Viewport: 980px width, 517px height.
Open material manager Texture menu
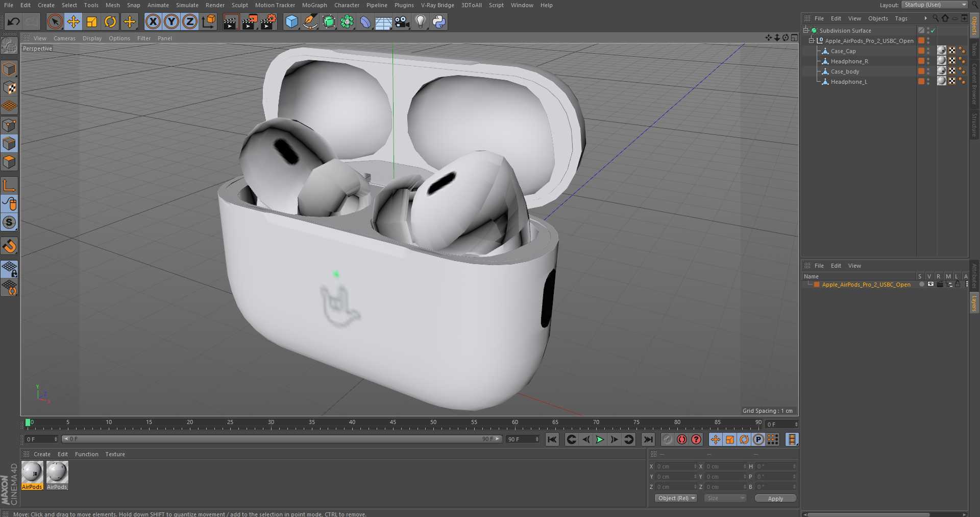pyautogui.click(x=115, y=454)
